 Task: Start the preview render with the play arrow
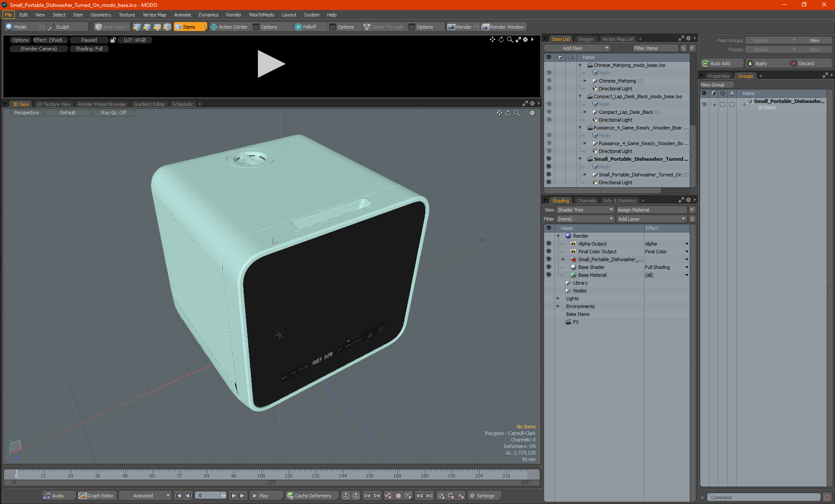pyautogui.click(x=271, y=64)
